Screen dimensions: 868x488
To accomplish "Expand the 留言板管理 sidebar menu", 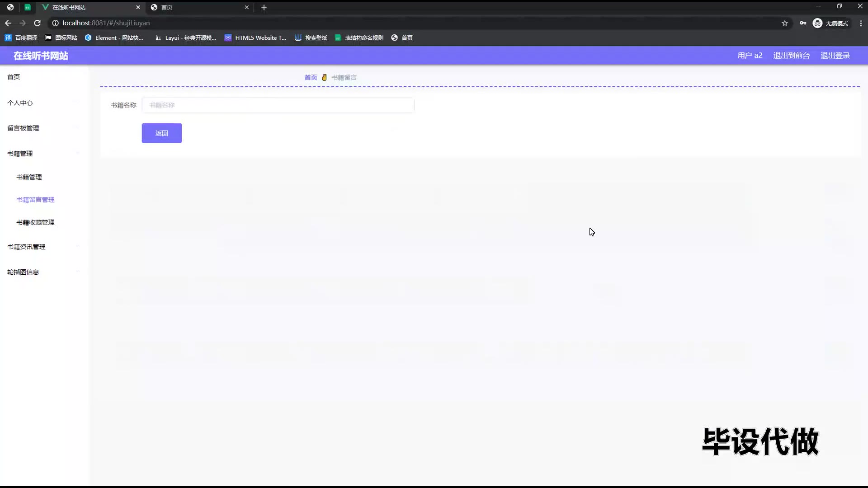I will pyautogui.click(x=24, y=128).
